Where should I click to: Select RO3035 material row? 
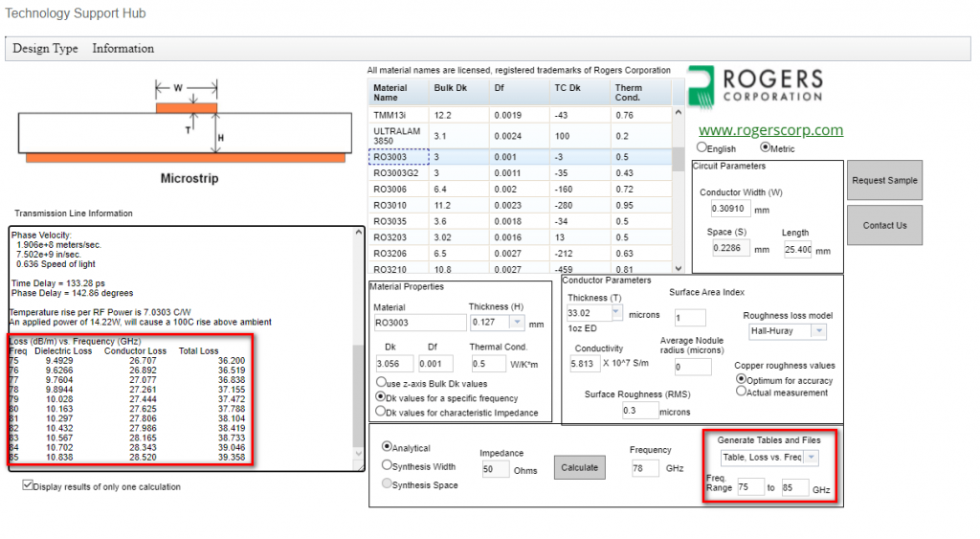pyautogui.click(x=520, y=221)
